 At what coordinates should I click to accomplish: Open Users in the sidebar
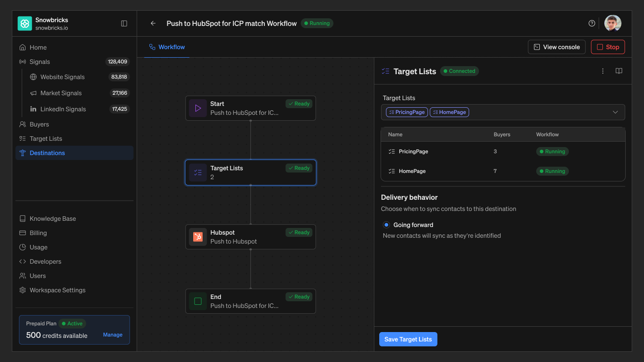(x=74, y=276)
